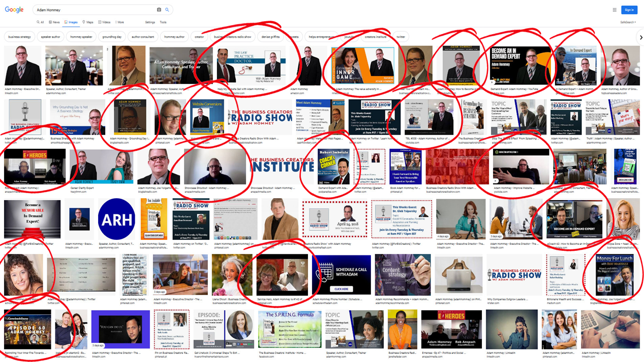Filter by creators institute chip

tap(375, 37)
